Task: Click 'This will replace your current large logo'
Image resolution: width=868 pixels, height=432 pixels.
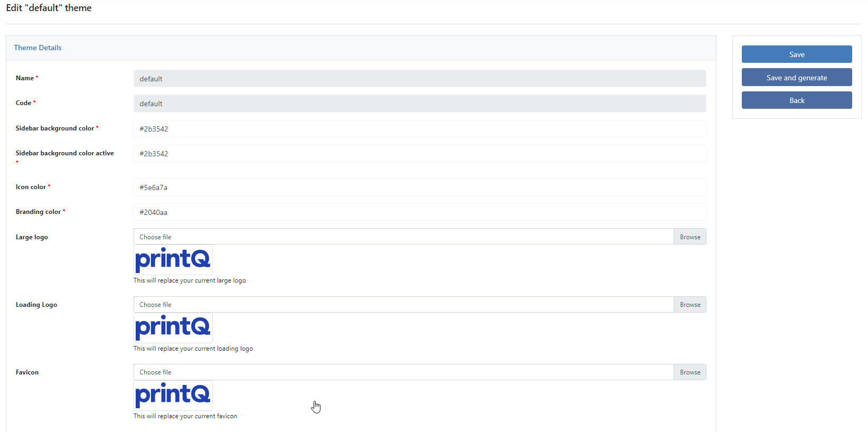Action: (190, 280)
